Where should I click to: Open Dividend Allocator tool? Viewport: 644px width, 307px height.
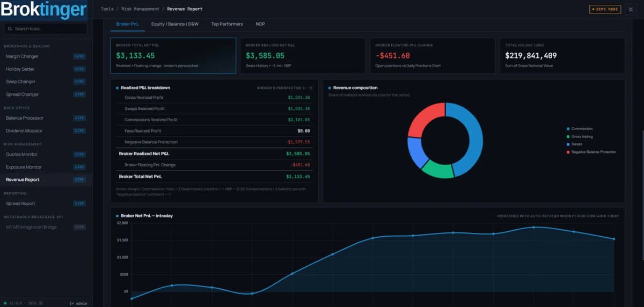pos(46,130)
